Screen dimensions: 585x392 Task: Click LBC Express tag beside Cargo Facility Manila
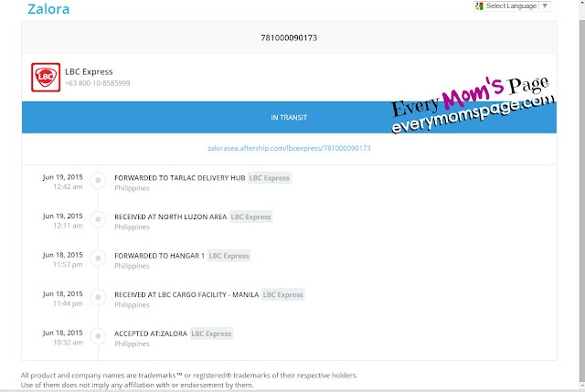tap(282, 294)
